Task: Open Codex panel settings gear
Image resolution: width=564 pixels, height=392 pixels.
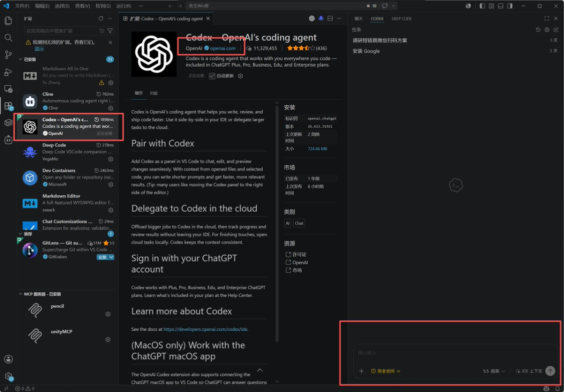Action: click(x=547, y=30)
